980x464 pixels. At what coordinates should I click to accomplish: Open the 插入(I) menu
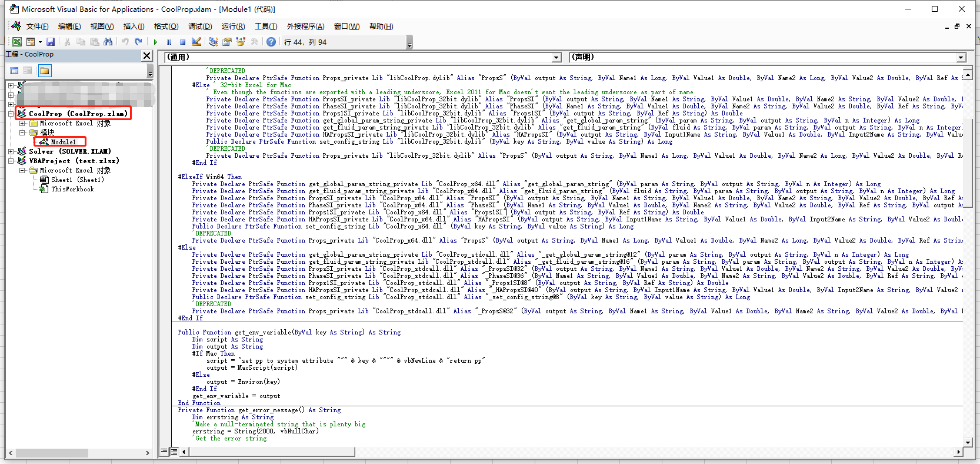coord(134,26)
